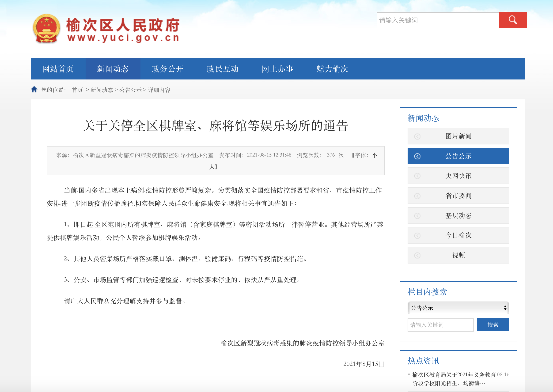Click circle arrow icon beside 公告公示

(417, 156)
